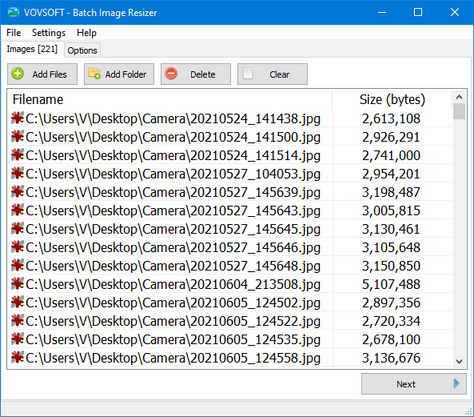Switch to the Images [221] tab
The width and height of the screenshot is (474, 417).
[32, 49]
